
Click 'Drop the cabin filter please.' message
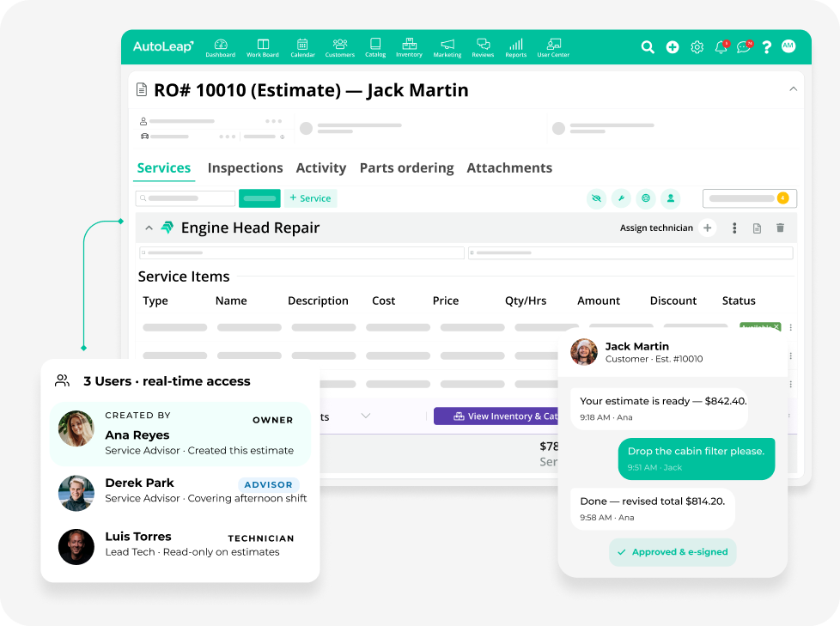point(697,459)
